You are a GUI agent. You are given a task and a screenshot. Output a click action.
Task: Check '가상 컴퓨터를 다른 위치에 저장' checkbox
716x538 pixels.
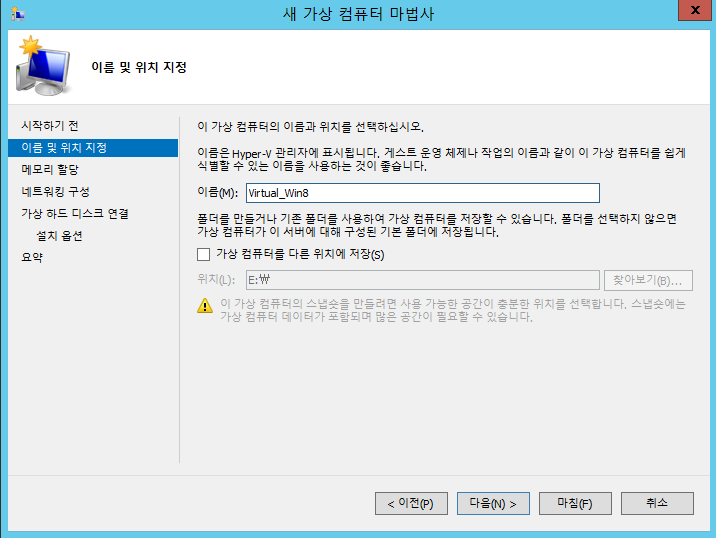(x=204, y=254)
